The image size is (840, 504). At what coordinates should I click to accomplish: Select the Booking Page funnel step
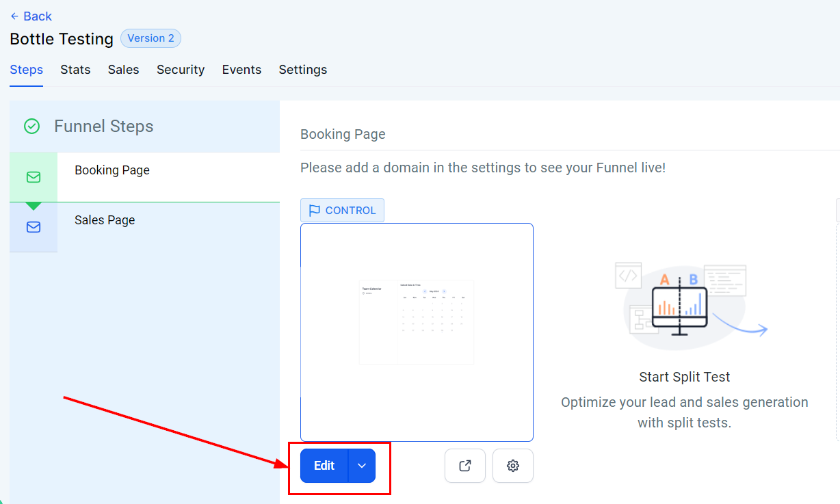[112, 170]
